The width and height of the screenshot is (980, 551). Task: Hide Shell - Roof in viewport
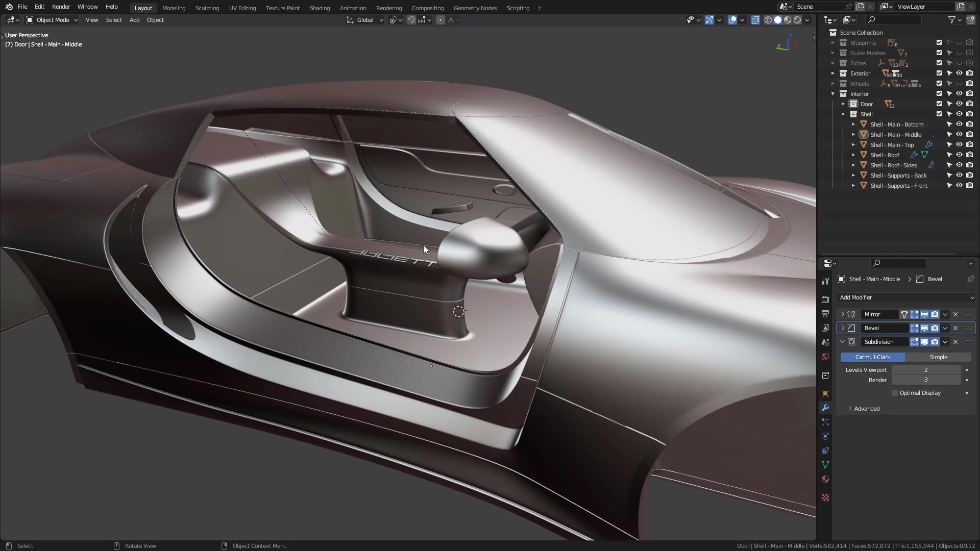pyautogui.click(x=960, y=155)
